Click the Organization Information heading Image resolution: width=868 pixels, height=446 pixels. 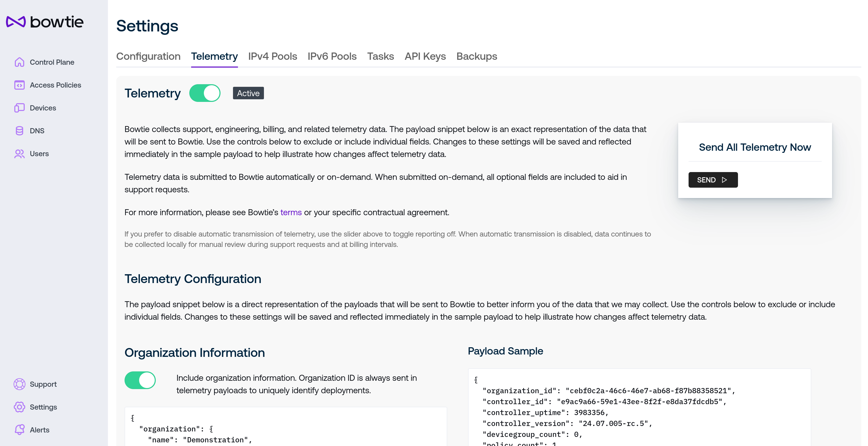[x=195, y=352]
